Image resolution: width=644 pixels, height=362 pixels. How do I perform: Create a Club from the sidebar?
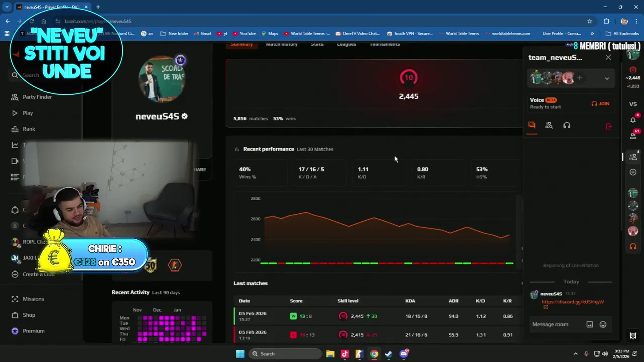32,274
